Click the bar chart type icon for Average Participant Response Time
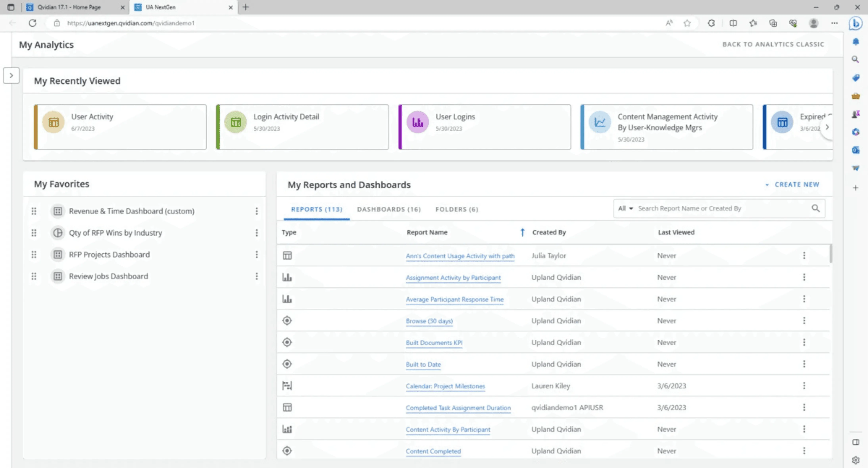Screen dimensions: 868x468 (x=287, y=299)
